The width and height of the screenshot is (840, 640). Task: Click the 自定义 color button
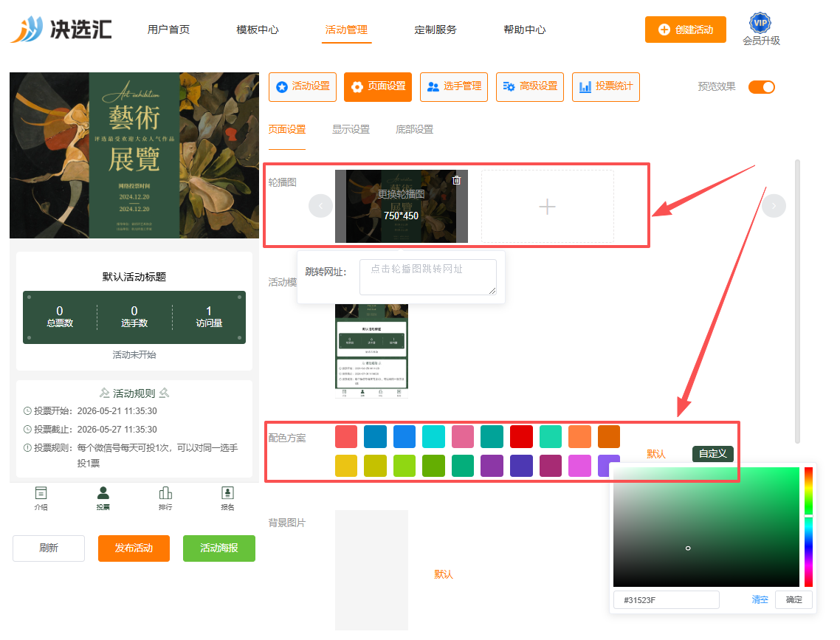(x=712, y=454)
